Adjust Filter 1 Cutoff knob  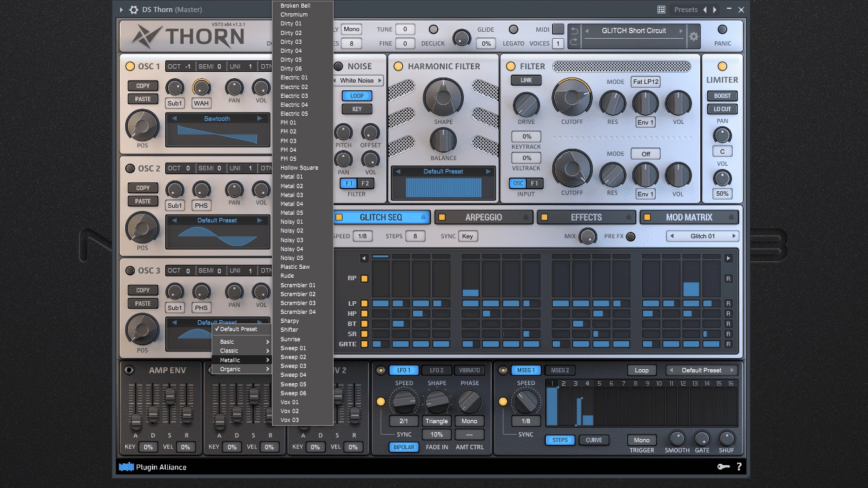(572, 98)
